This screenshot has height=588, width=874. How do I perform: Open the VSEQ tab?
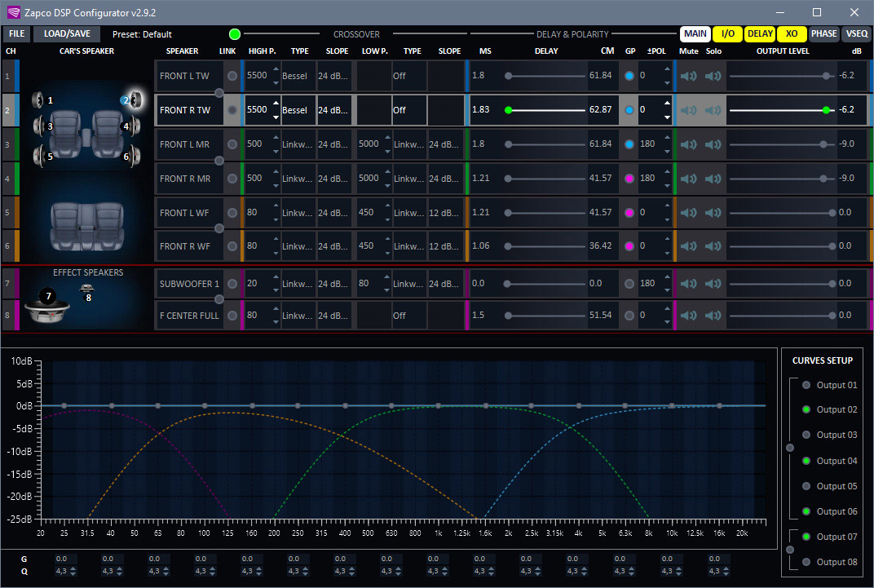(x=857, y=34)
